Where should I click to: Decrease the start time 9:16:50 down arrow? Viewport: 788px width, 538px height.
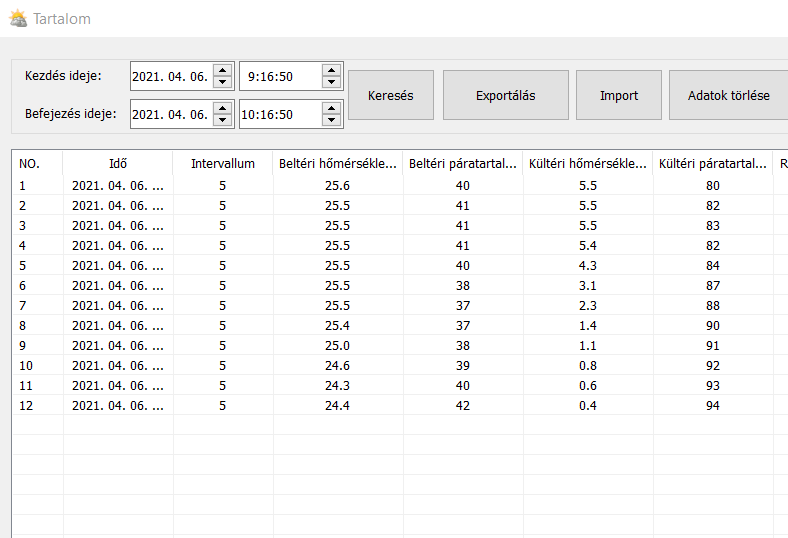[331, 82]
